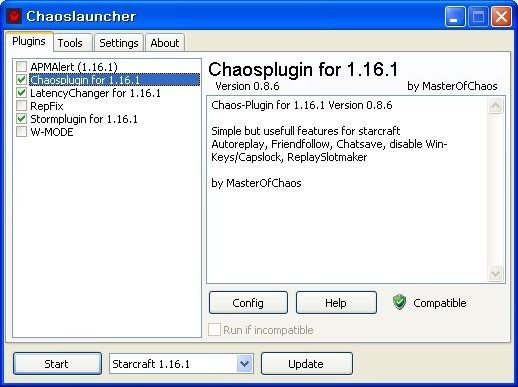Click the plugin Help button

point(336,303)
